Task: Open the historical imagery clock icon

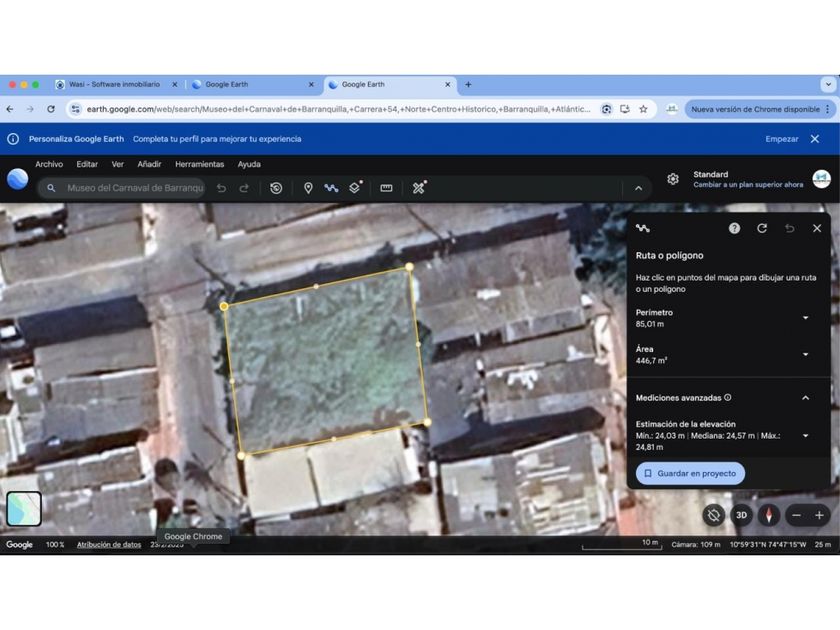Action: click(276, 188)
